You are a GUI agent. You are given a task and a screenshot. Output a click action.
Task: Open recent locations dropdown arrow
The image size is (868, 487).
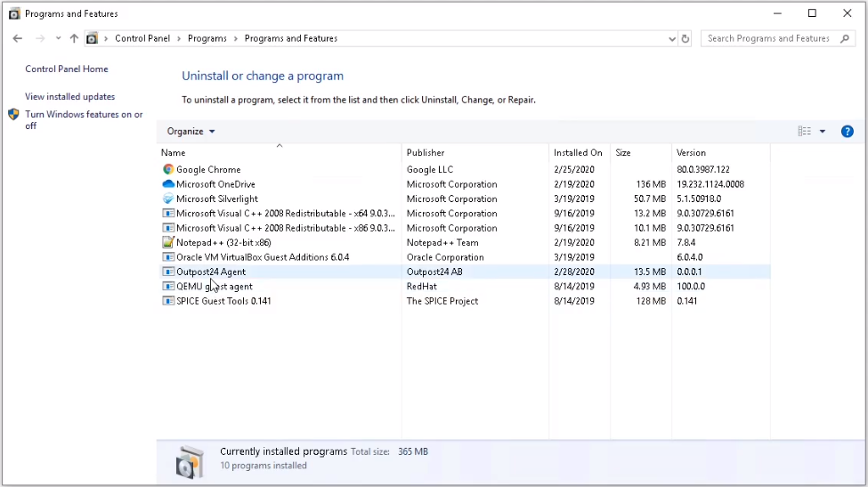[x=58, y=39]
